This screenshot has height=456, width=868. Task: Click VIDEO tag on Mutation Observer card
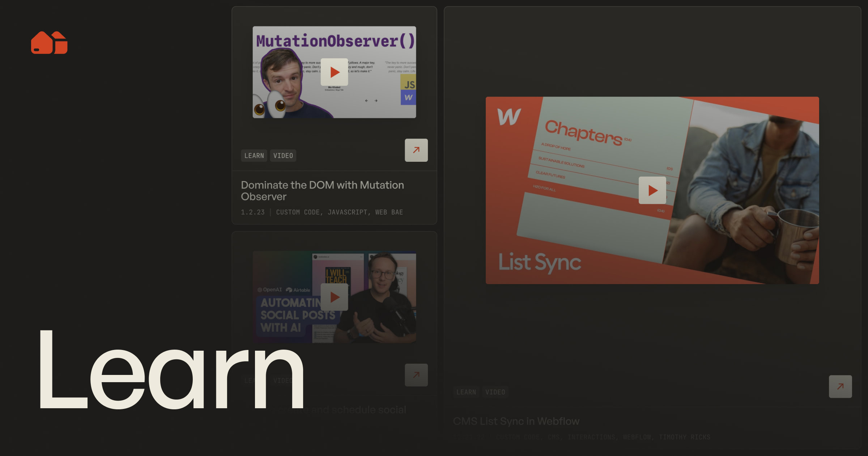coord(283,156)
